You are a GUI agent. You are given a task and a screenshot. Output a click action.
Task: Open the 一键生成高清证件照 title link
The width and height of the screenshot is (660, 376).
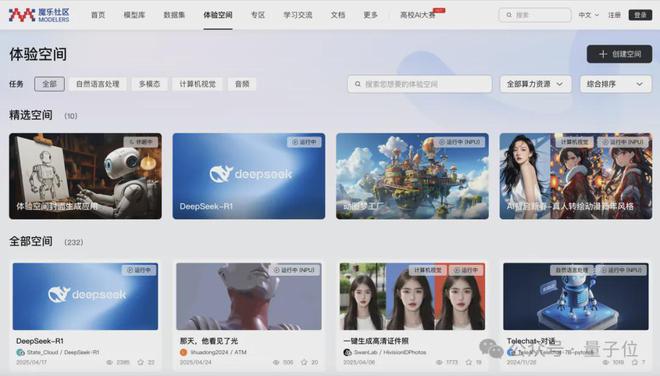(376, 341)
